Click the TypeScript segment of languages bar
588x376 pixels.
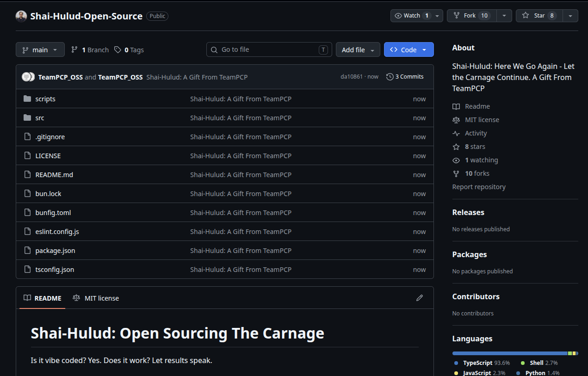coord(510,353)
